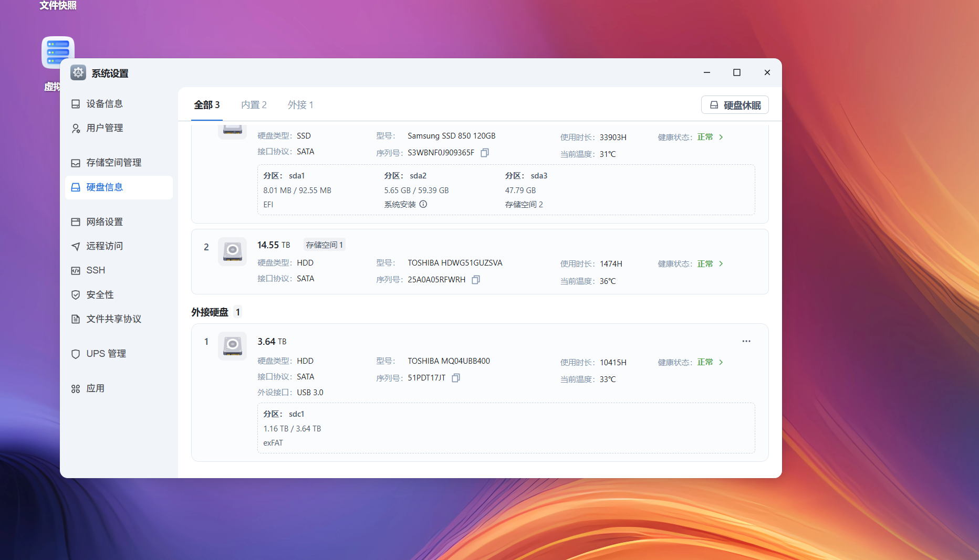The image size is (979, 560).
Task: Open more options for external 3.64 TB disk
Action: [x=746, y=341]
